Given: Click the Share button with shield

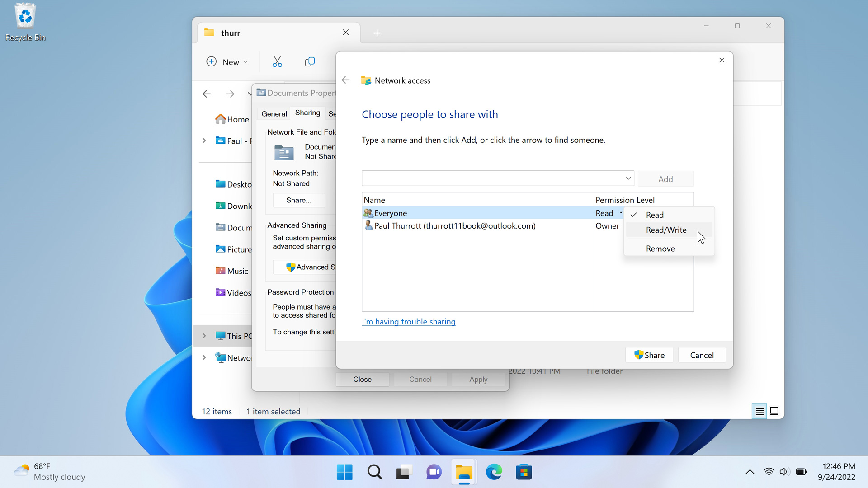Looking at the screenshot, I should pos(649,355).
